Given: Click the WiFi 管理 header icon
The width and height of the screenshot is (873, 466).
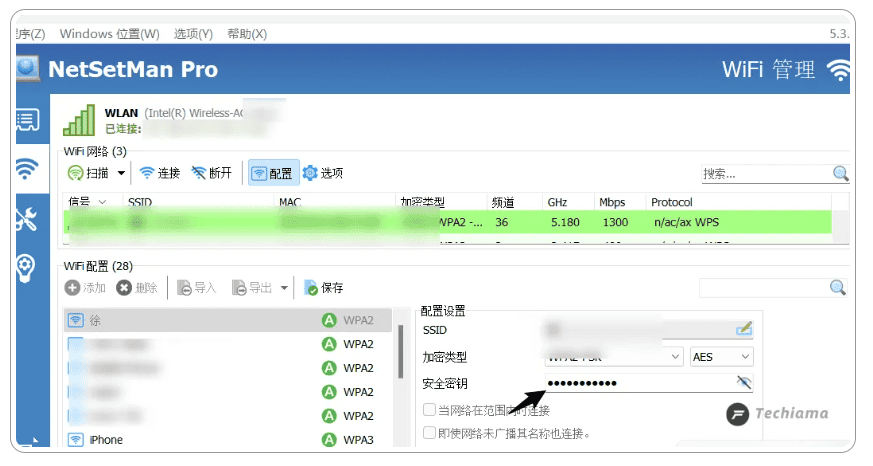Looking at the screenshot, I should pyautogui.click(x=837, y=71).
